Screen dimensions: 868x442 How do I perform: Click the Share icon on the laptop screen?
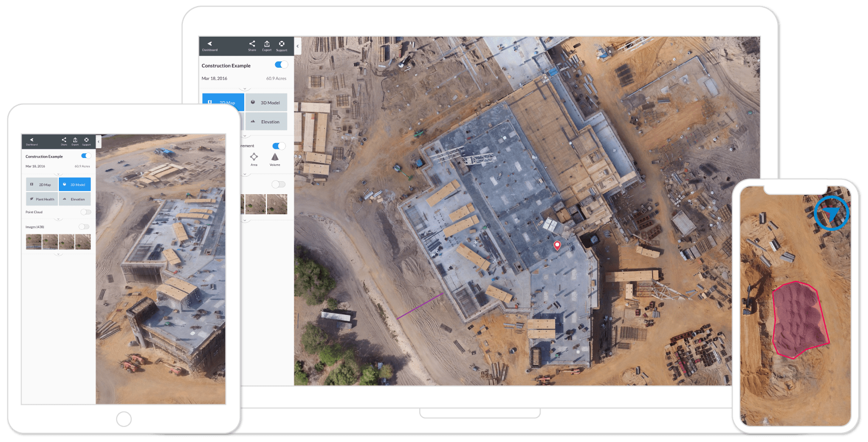click(x=252, y=46)
